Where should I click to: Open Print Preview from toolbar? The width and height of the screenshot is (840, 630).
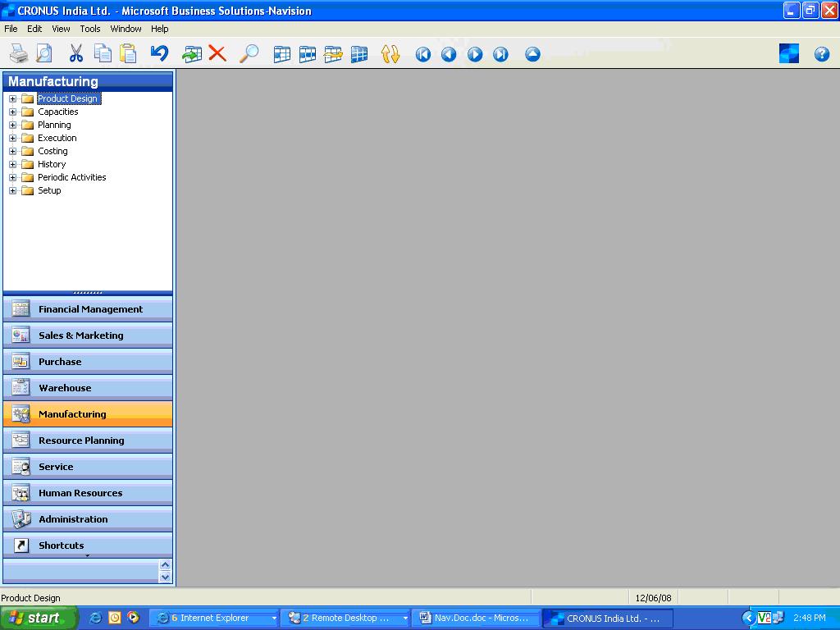[44, 53]
